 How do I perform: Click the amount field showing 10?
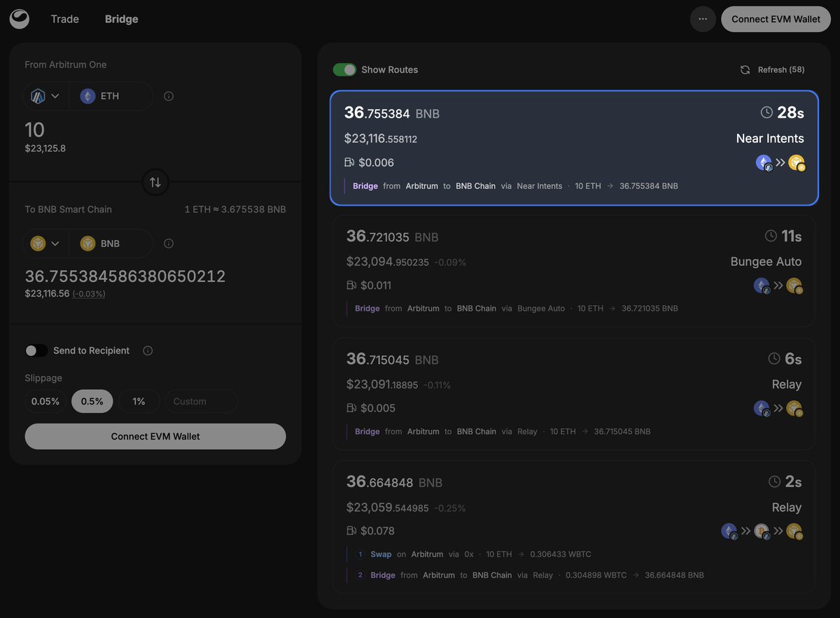coord(35,129)
